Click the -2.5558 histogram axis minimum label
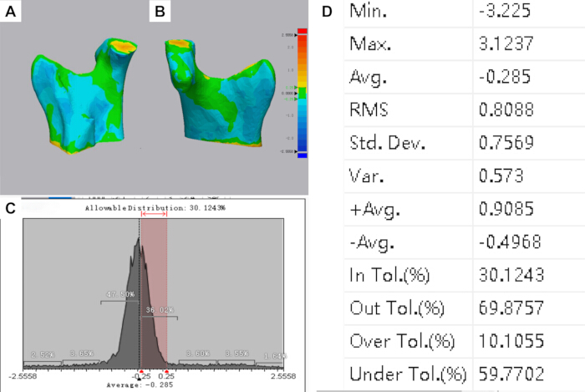The height and width of the screenshot is (392, 585). tap(23, 376)
